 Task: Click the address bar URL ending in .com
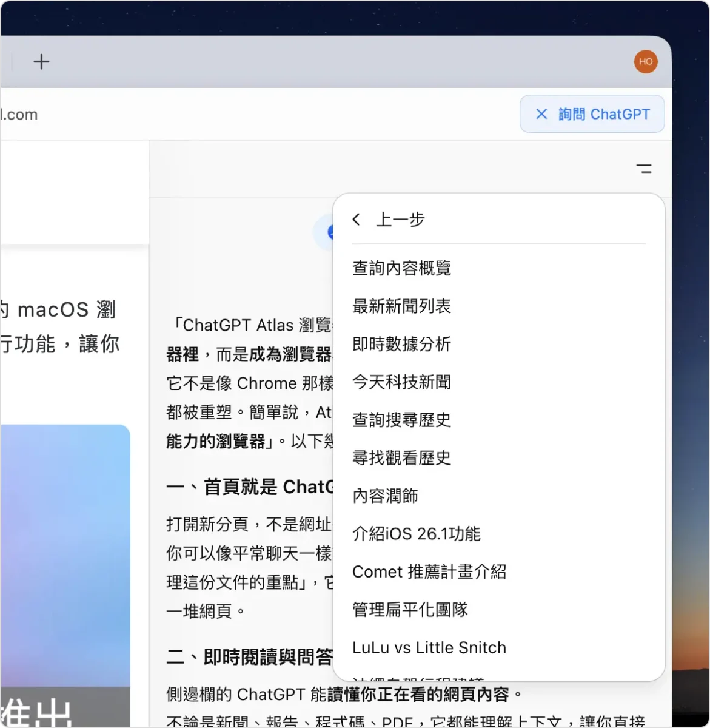click(x=19, y=114)
